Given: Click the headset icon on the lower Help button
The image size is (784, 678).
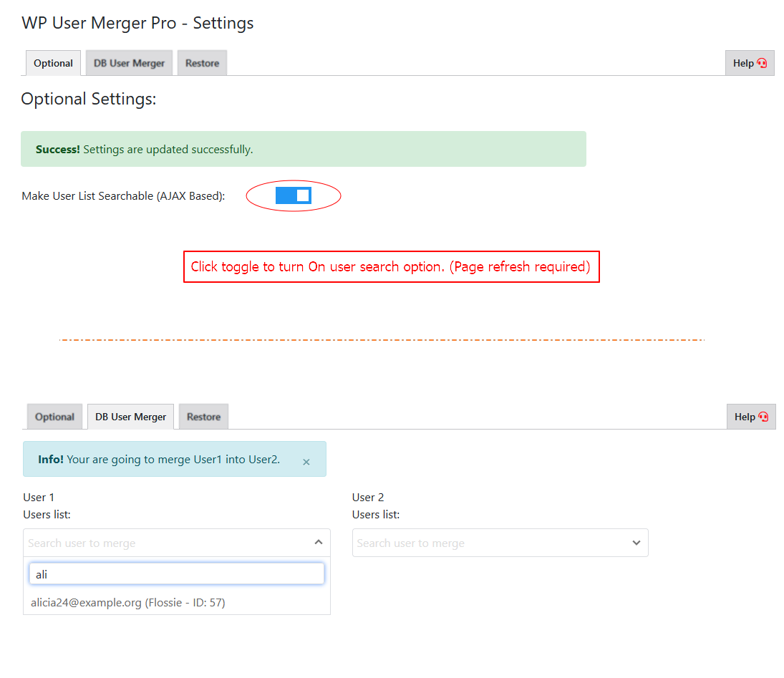Looking at the screenshot, I should [763, 417].
